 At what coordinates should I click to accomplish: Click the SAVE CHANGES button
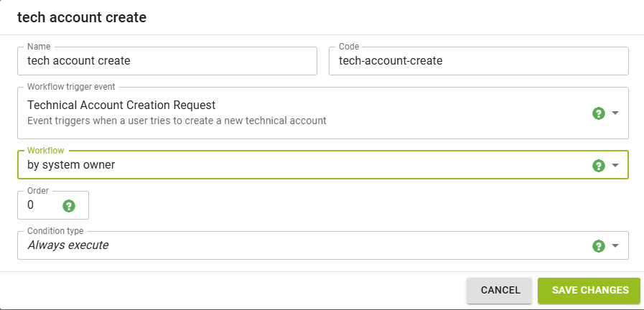pos(590,290)
